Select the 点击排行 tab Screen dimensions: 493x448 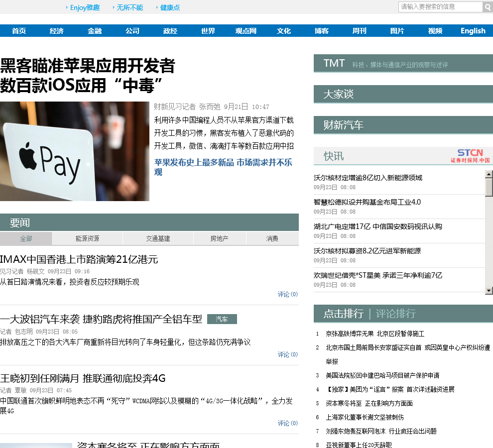point(343,314)
